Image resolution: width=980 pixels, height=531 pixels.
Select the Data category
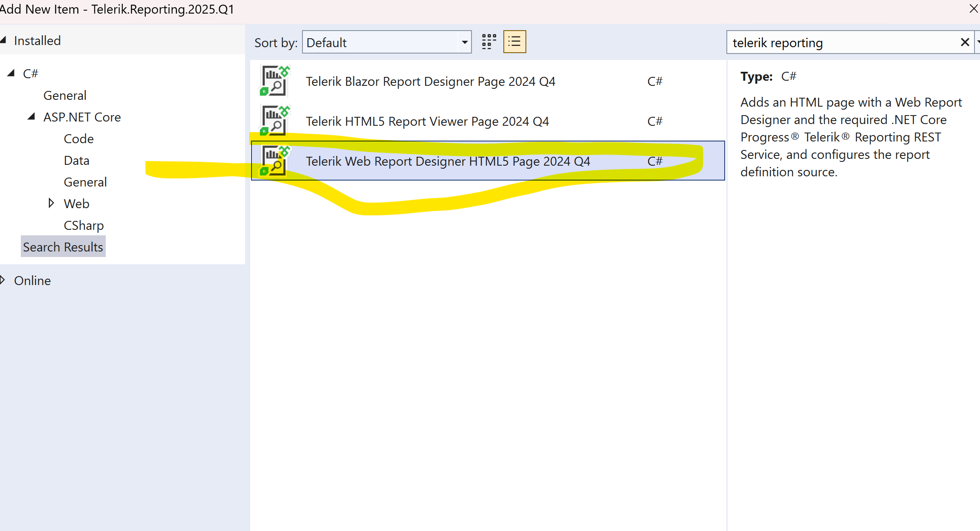[76, 160]
